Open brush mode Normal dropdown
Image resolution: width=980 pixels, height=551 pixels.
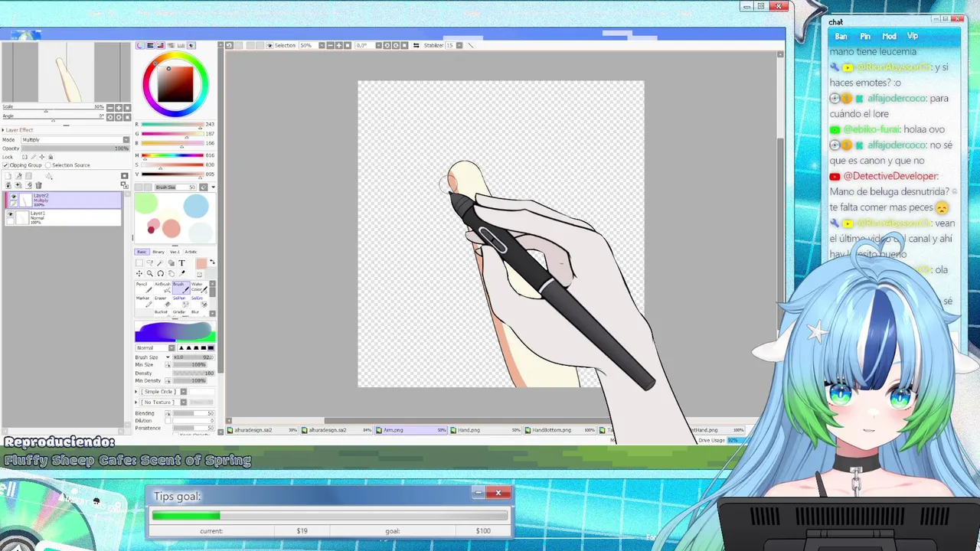pyautogui.click(x=171, y=348)
